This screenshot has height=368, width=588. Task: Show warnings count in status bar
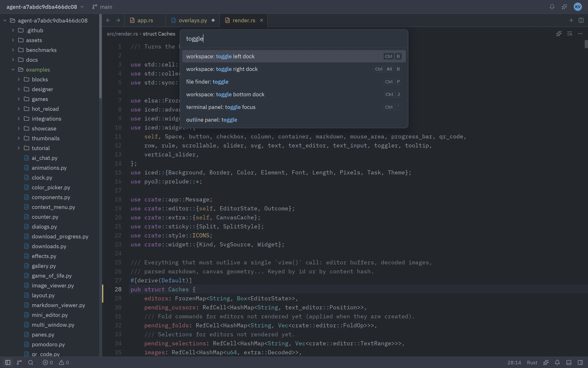coord(64,362)
